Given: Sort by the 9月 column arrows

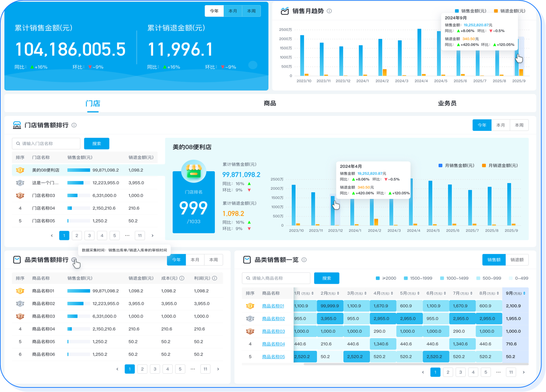Looking at the screenshot, I should coord(524,293).
